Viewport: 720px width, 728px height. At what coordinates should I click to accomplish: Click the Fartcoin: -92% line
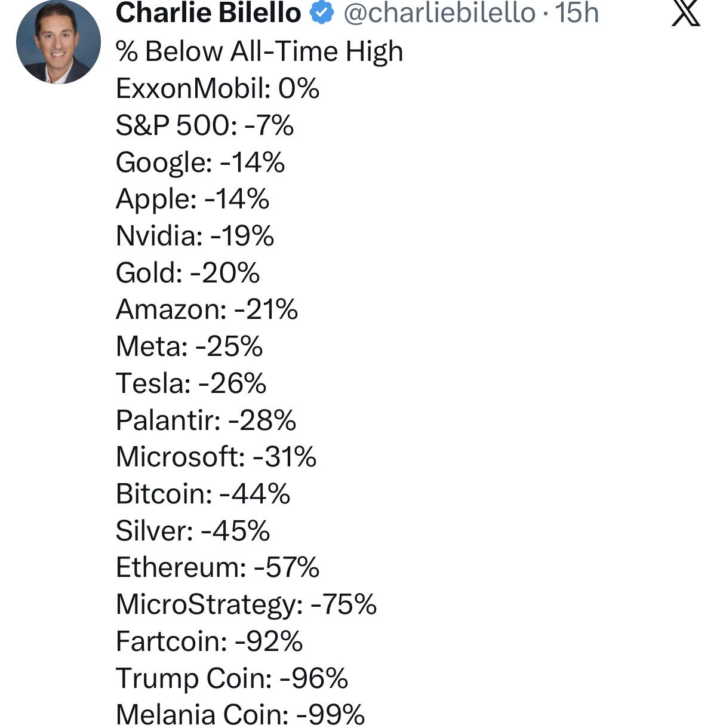(209, 641)
